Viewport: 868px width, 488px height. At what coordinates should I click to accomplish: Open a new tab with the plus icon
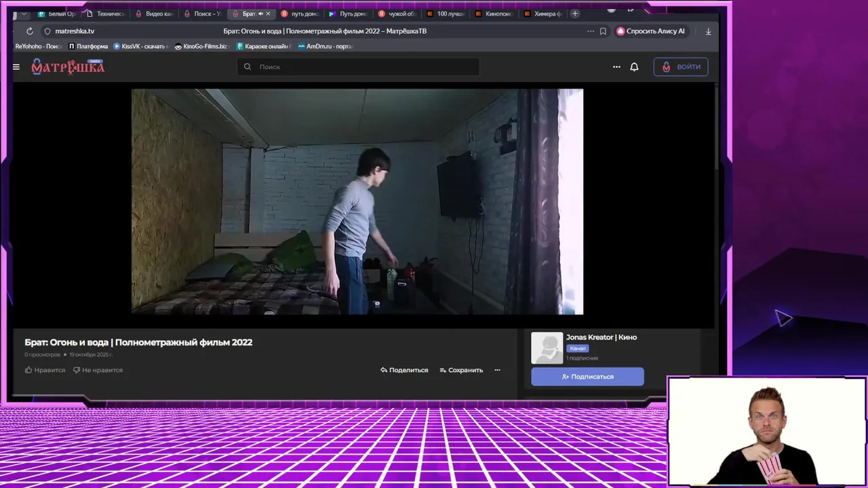(x=575, y=14)
